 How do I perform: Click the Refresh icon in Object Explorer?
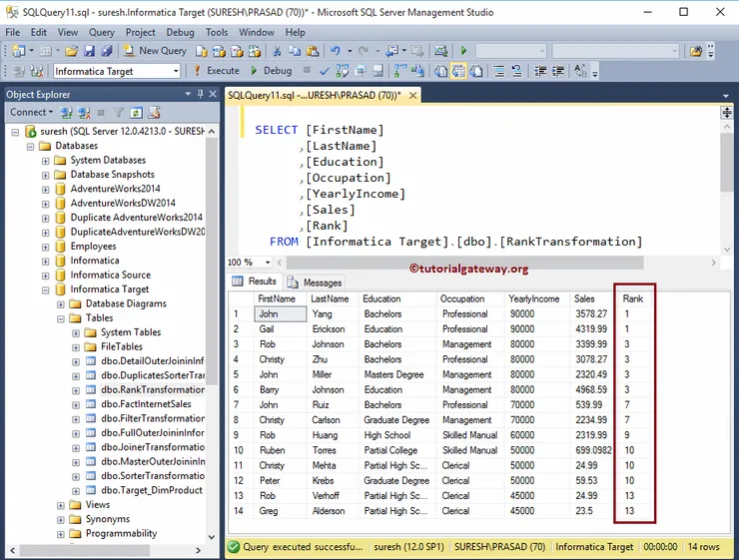tap(136, 113)
